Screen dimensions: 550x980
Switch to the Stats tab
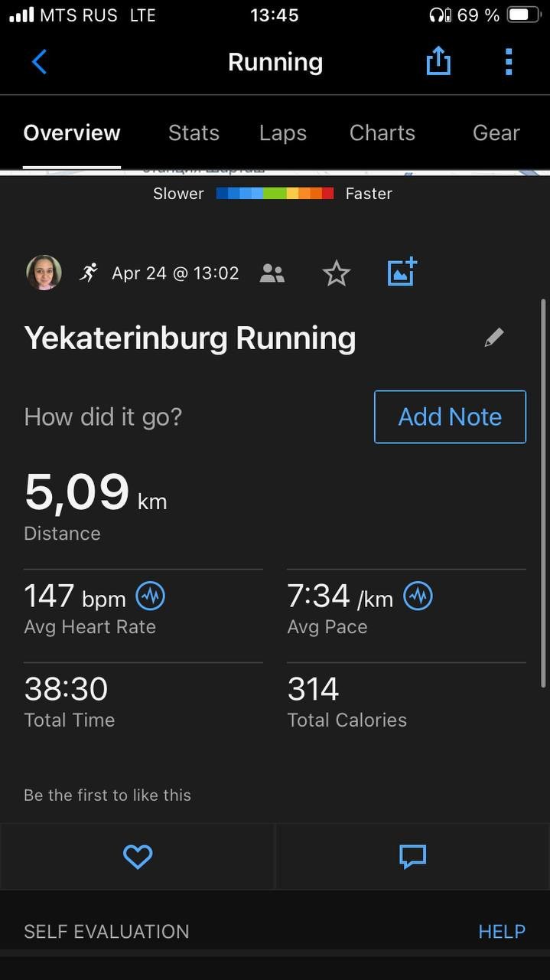click(x=194, y=133)
